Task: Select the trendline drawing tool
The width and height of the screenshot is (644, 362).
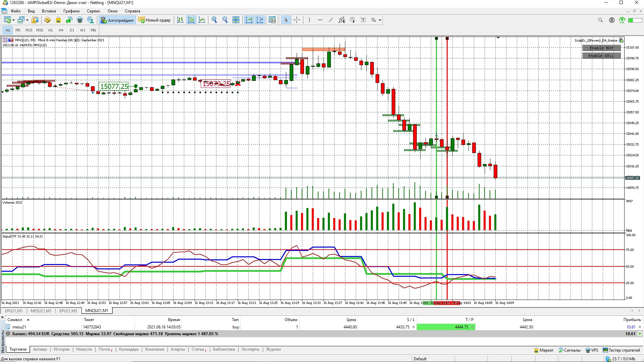Action: (331, 20)
